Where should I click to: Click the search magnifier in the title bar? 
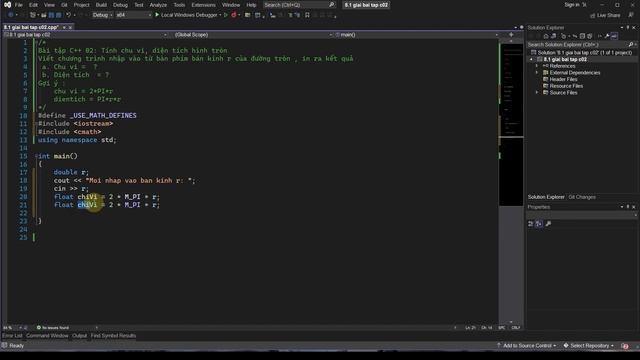coord(331,5)
